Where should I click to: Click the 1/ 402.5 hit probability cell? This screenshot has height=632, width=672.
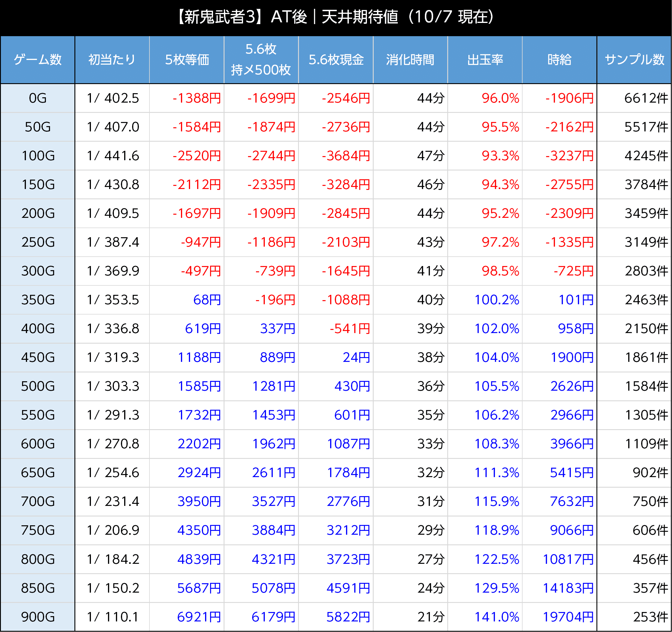[x=113, y=98]
